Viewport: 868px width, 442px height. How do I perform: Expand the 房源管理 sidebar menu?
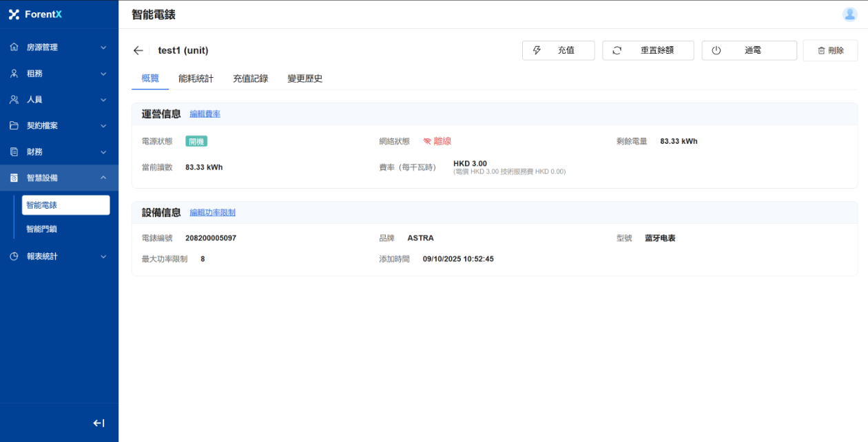(59, 48)
